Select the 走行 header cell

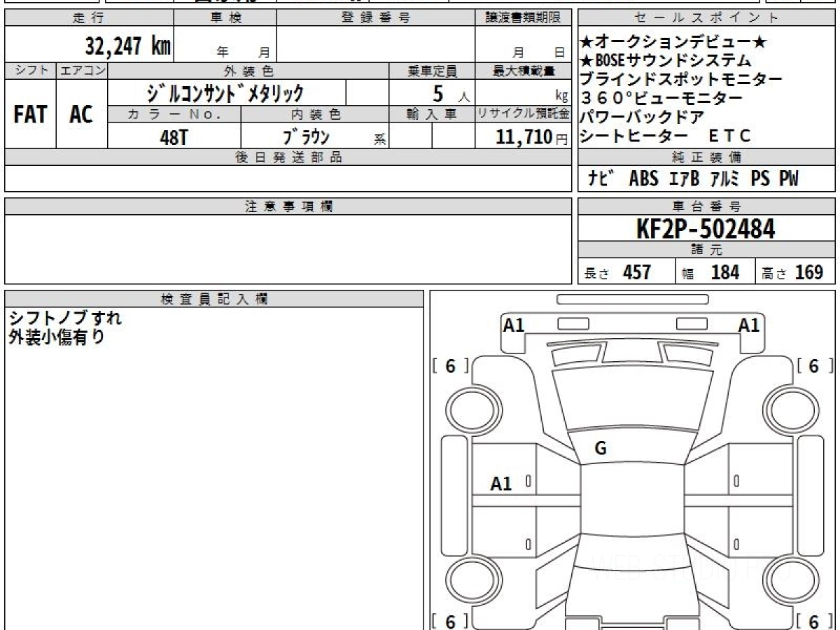click(x=89, y=18)
